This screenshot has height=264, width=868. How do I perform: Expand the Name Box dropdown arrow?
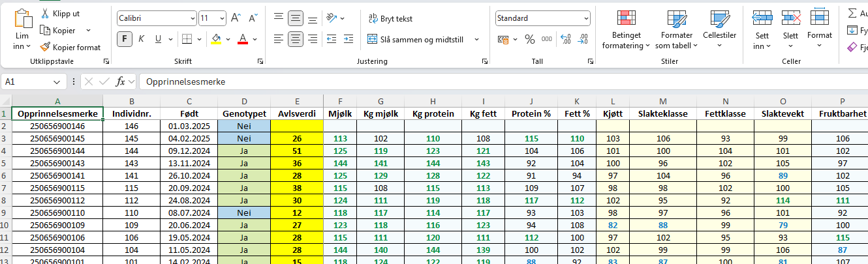pos(58,81)
